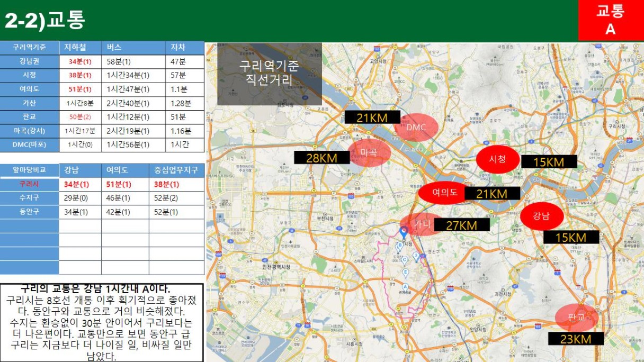Select the 자차 column header
The image size is (644, 362).
185,48
